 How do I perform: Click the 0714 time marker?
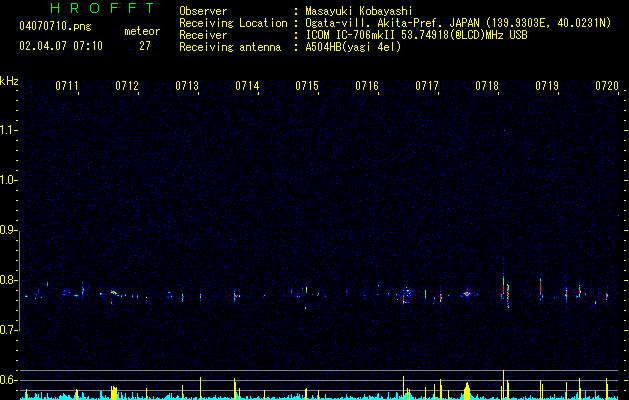pyautogui.click(x=247, y=86)
